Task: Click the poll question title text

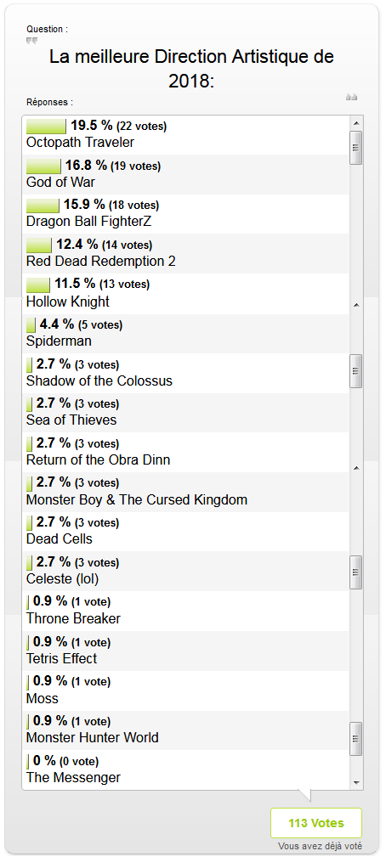Action: click(191, 69)
